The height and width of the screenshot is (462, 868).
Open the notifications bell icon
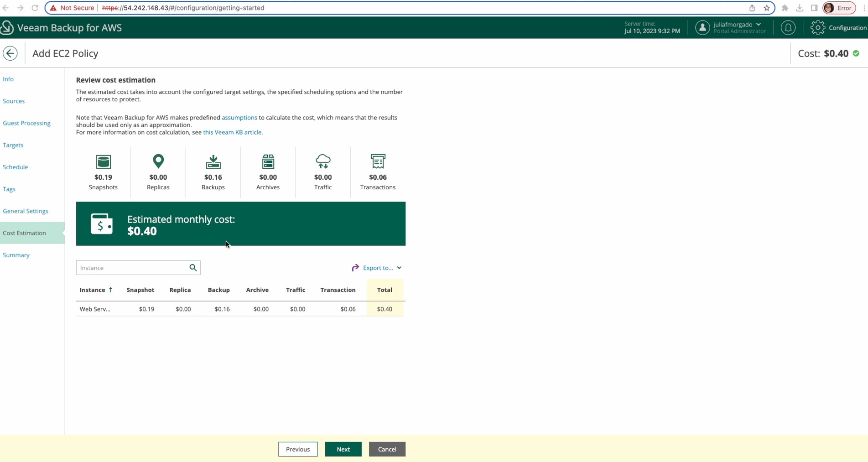click(788, 28)
